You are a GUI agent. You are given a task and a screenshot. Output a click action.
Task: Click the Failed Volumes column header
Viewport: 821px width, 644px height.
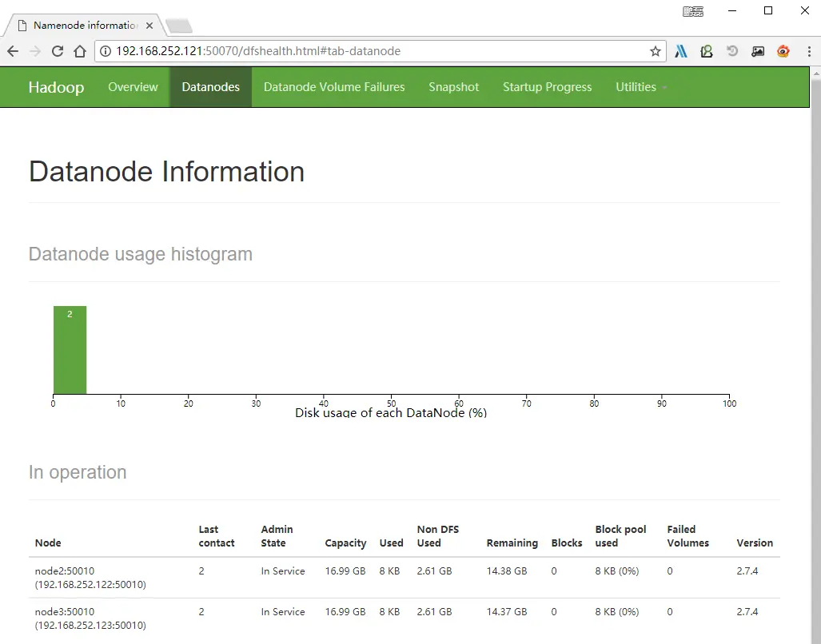click(x=687, y=536)
